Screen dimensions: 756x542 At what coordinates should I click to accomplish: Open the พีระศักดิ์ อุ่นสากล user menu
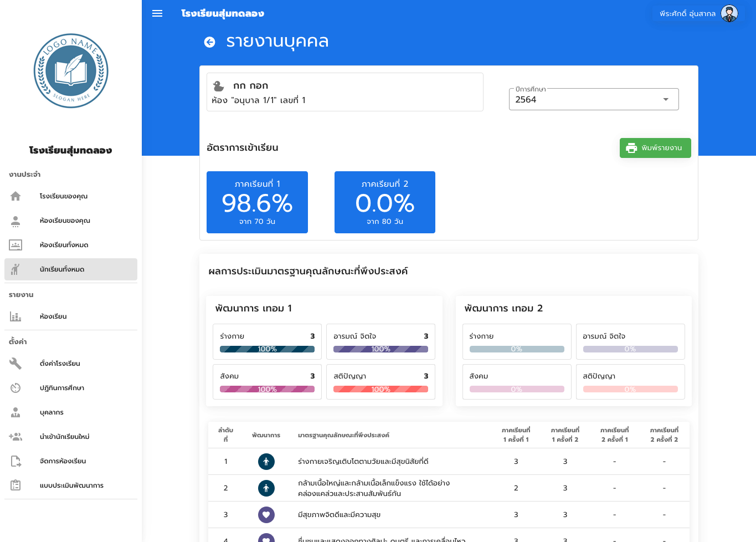pos(687,13)
